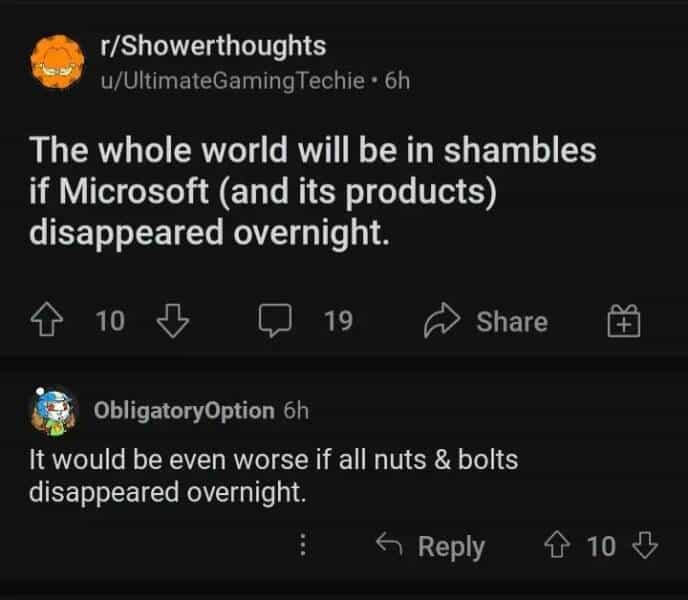Go to the r/Showerthoughts subreddit link

213,46
